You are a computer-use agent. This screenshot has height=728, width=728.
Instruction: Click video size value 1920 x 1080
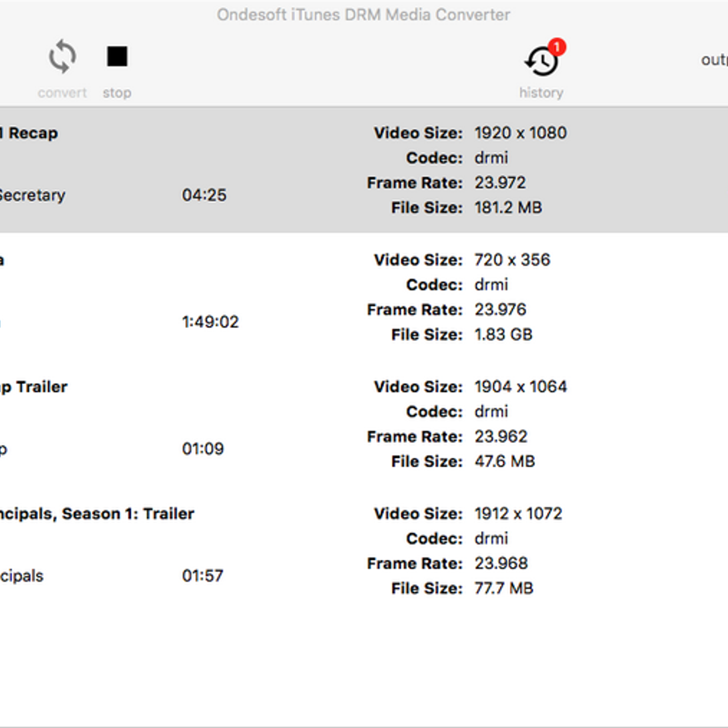[521, 133]
